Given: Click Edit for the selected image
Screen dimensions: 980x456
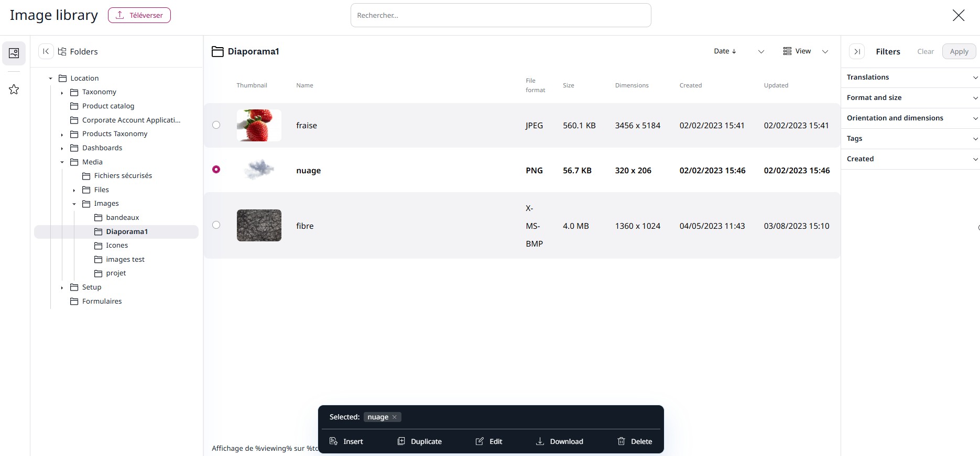Looking at the screenshot, I should pos(489,441).
